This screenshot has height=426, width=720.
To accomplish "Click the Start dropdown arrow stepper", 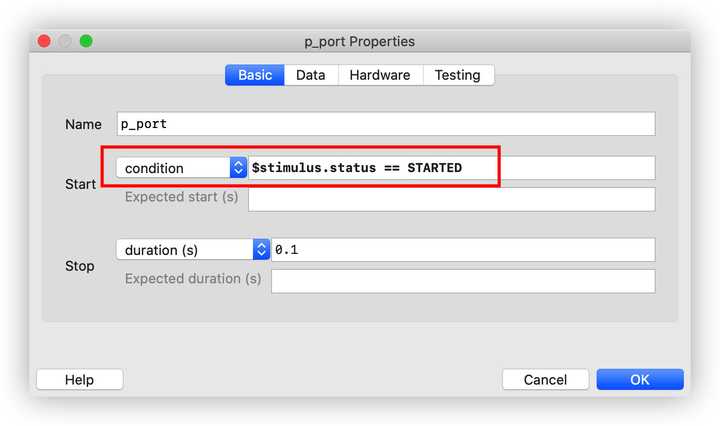I will pyautogui.click(x=238, y=168).
